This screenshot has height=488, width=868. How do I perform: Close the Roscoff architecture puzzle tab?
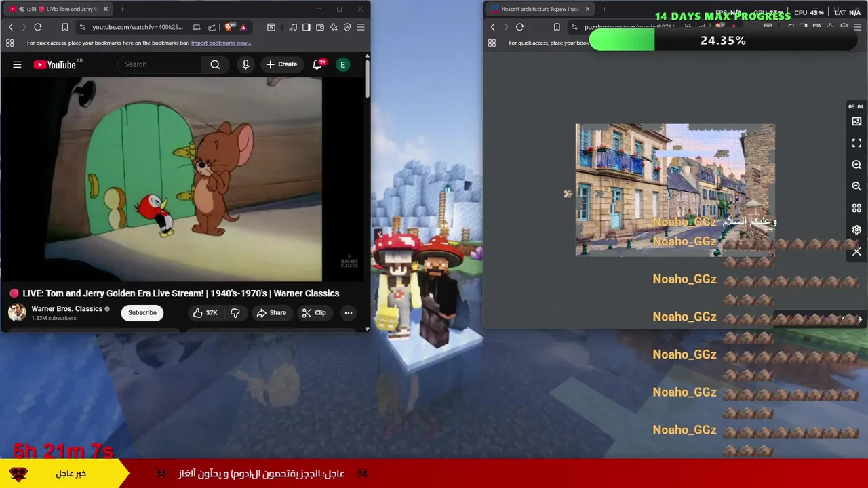tap(587, 9)
